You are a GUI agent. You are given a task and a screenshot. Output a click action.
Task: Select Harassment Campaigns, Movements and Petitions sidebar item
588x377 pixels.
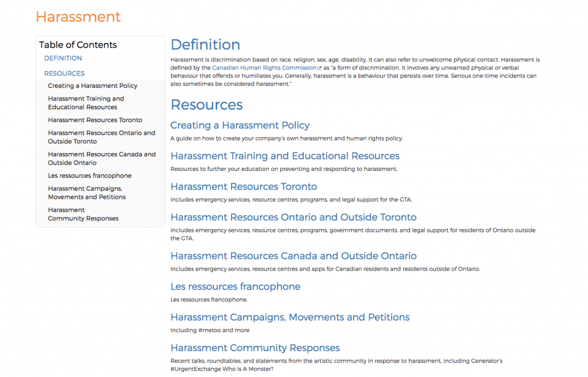(x=87, y=193)
